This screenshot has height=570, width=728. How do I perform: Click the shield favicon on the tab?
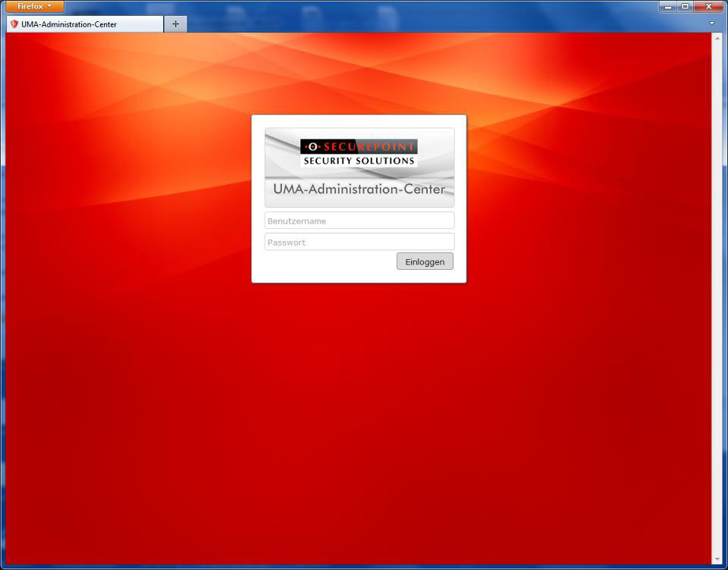(14, 24)
